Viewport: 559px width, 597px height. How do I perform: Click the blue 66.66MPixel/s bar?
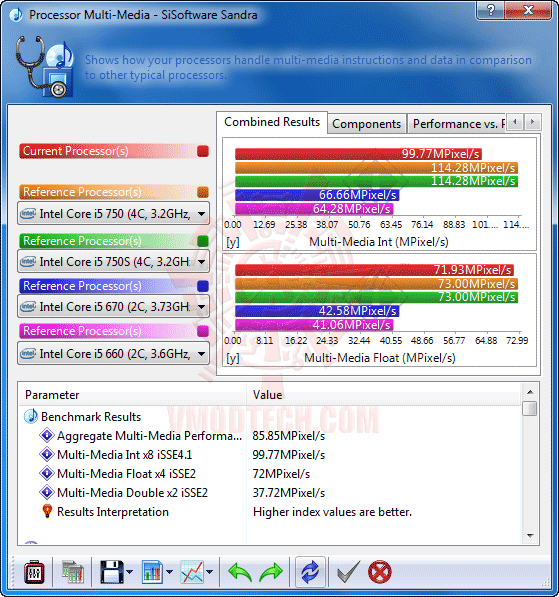coord(317,195)
